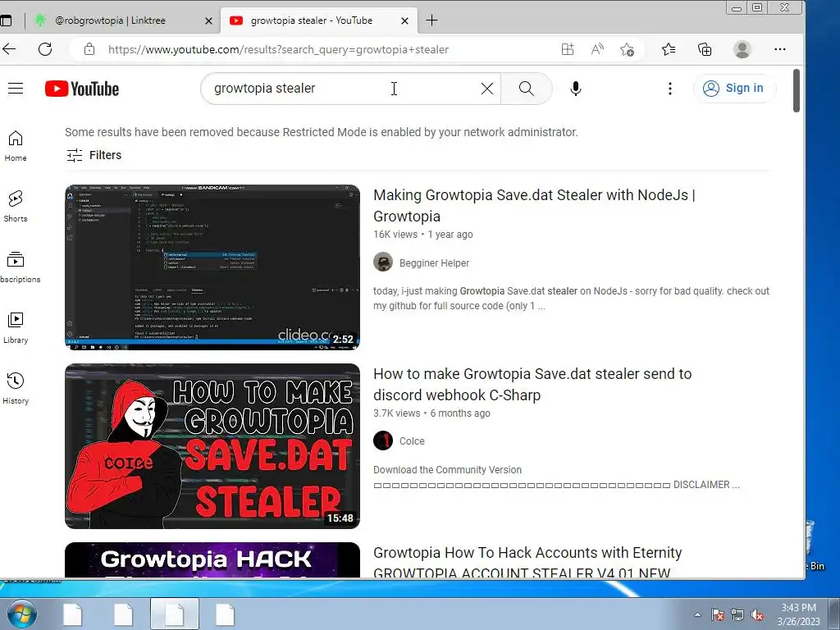Click '3.7K views' text on second result

click(396, 413)
